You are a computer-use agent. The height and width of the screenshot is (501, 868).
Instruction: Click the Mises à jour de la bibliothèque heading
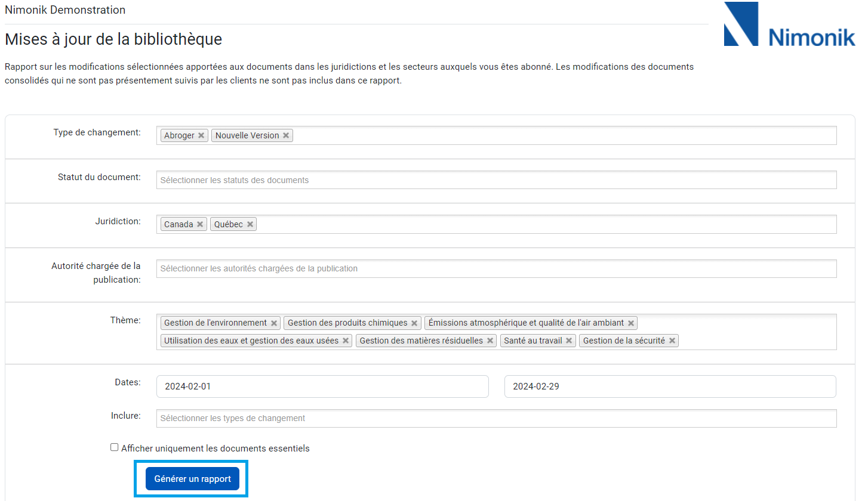coord(113,39)
